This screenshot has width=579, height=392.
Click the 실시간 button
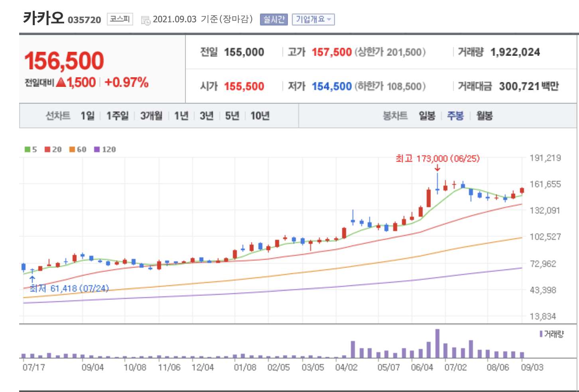(x=274, y=20)
